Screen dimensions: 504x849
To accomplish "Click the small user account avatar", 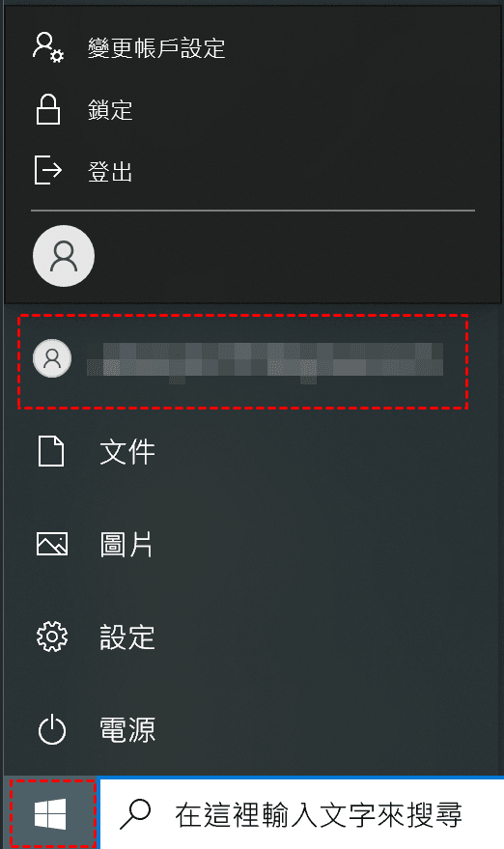I will point(52,358).
